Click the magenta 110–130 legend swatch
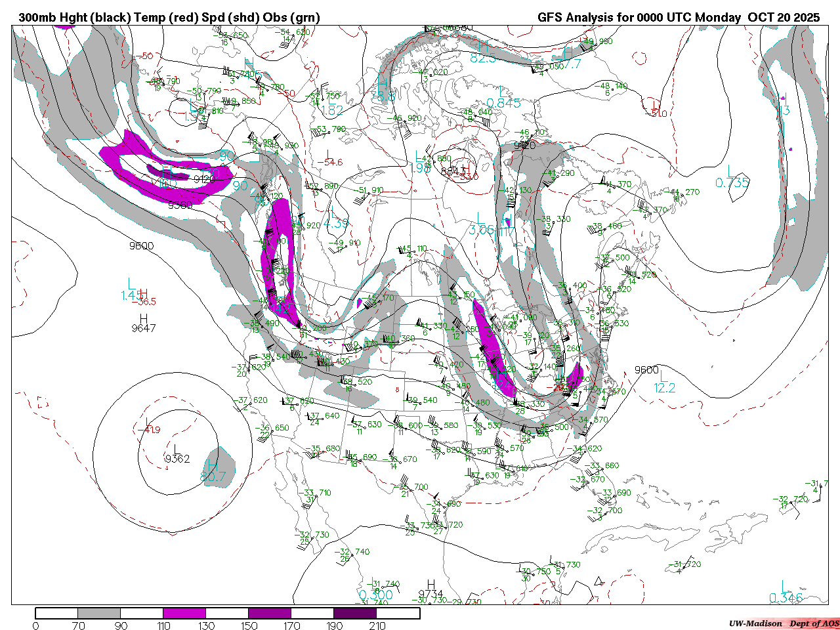 pyautogui.click(x=184, y=613)
